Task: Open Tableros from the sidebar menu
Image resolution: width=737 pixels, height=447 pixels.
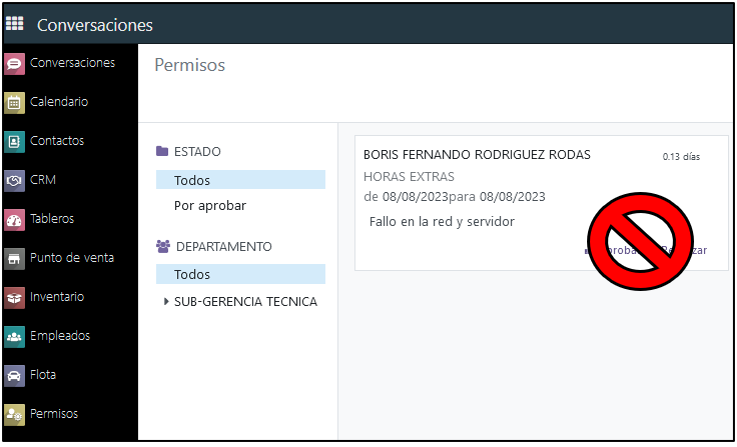Action: point(52,219)
